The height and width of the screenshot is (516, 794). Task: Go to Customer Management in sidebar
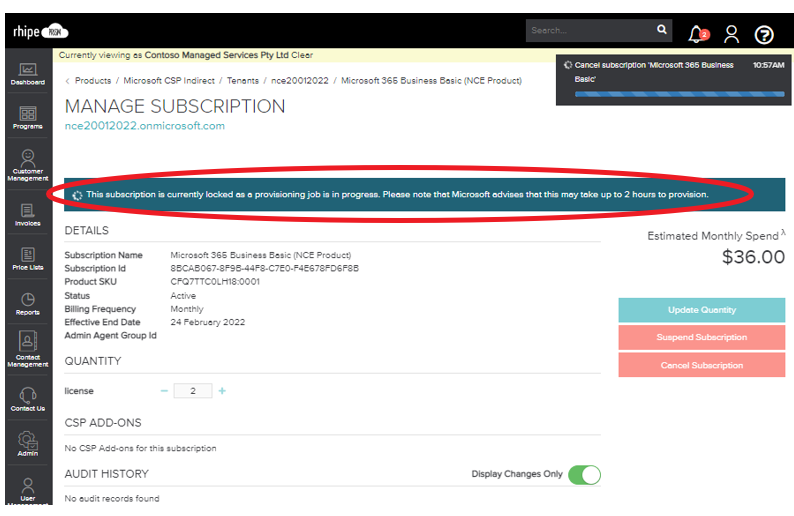click(x=28, y=165)
